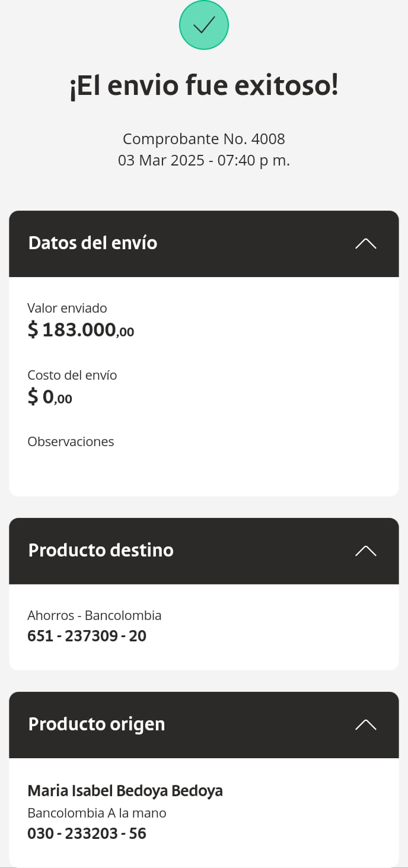Click the $ 183.000,00 amount
Viewport: 408px width, 868px height.
point(81,330)
